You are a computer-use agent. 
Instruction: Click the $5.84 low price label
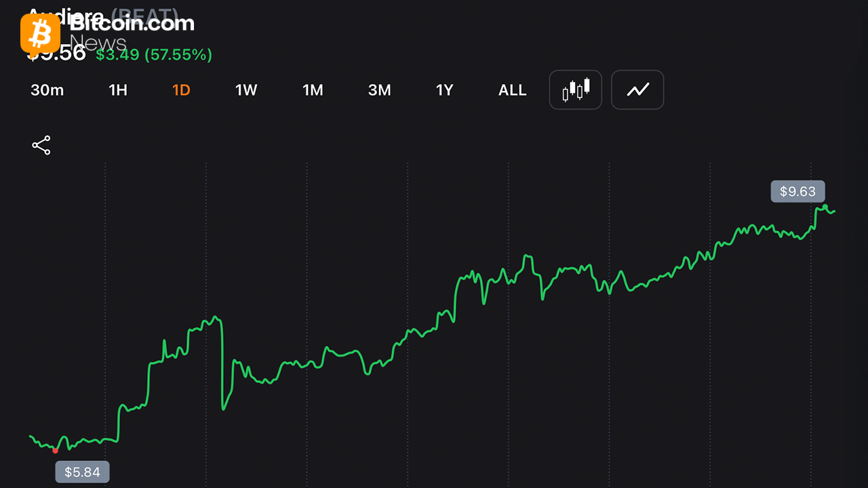(82, 472)
